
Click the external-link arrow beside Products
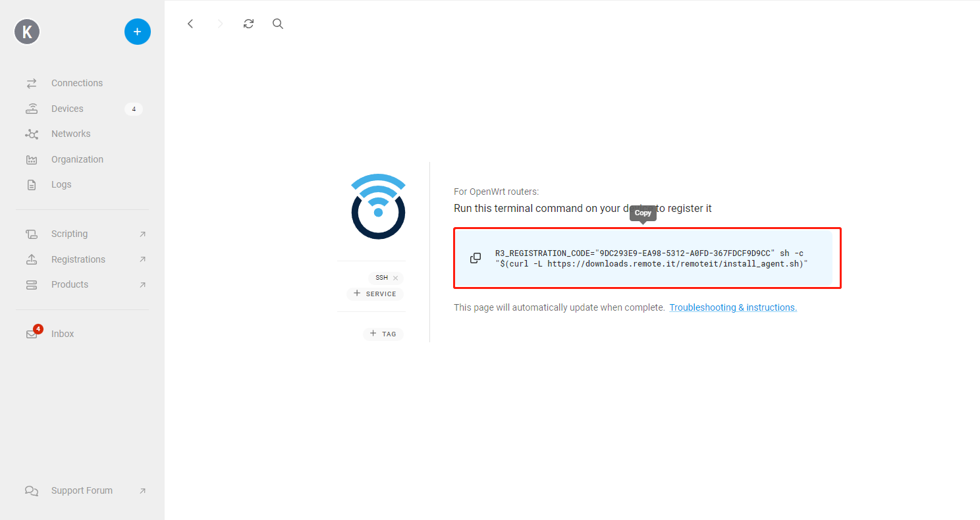(x=143, y=285)
